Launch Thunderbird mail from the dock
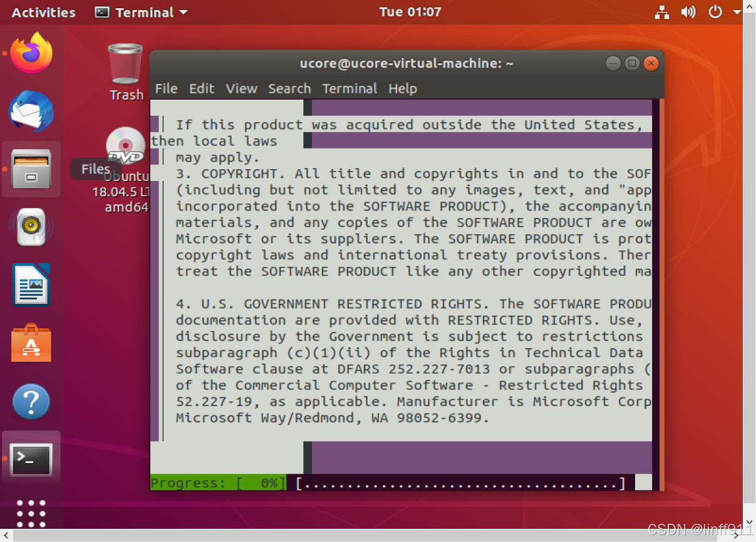The height and width of the screenshot is (542, 756). point(31,112)
